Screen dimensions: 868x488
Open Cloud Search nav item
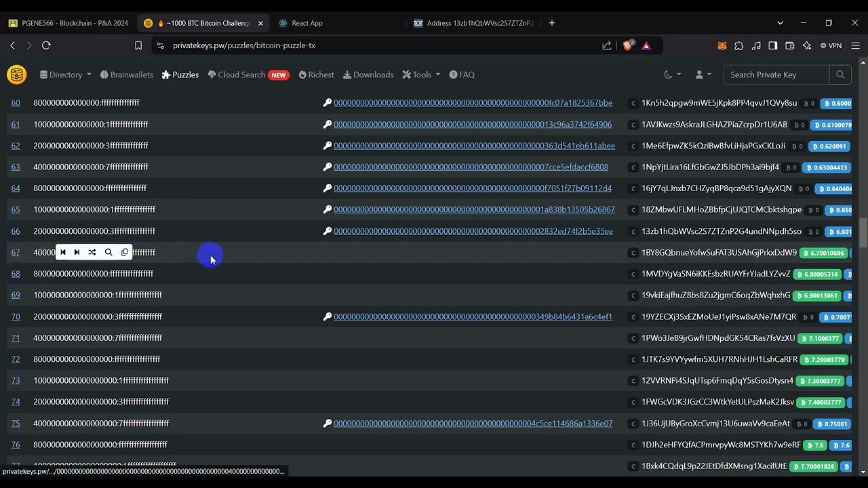pyautogui.click(x=248, y=75)
